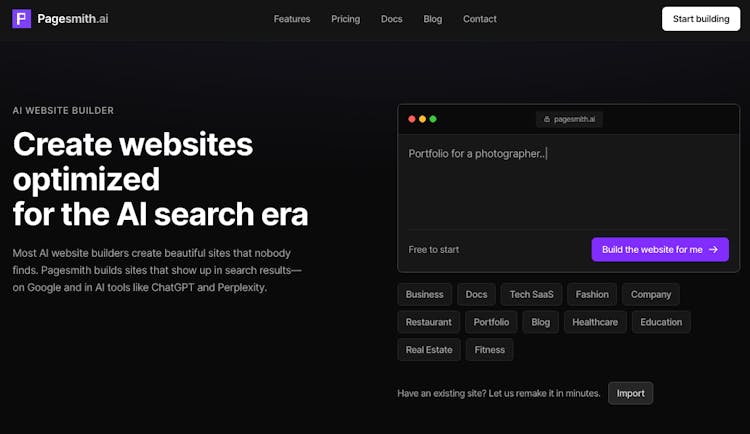Choose the Fitness category chip
The width and height of the screenshot is (750, 434).
point(489,350)
